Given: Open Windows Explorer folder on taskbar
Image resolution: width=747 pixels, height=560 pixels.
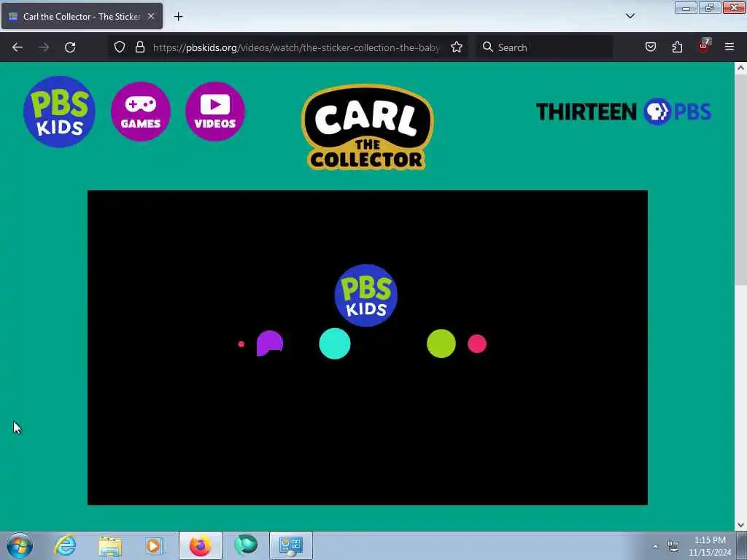Looking at the screenshot, I should (111, 545).
